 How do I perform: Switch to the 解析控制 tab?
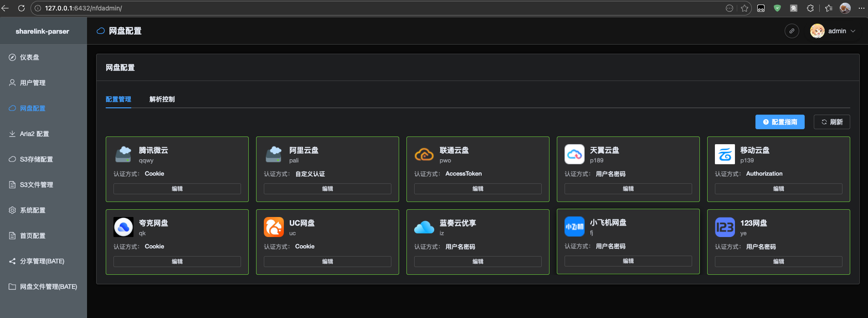point(162,99)
